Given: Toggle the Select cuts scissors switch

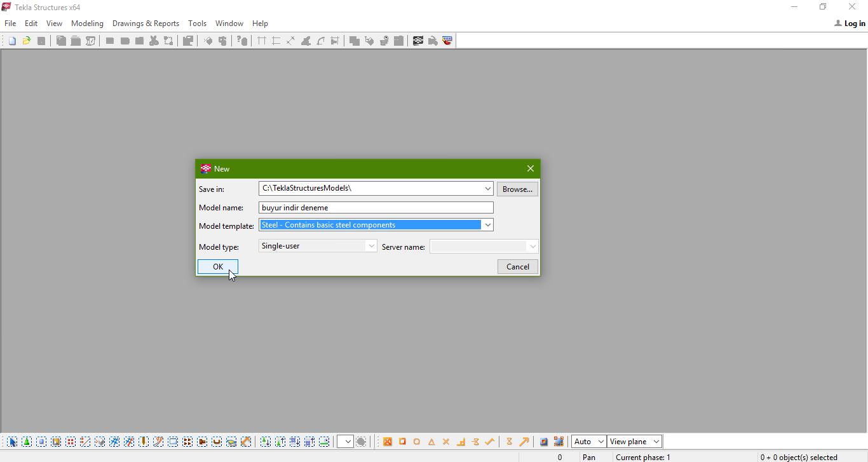Looking at the screenshot, I should (158, 442).
